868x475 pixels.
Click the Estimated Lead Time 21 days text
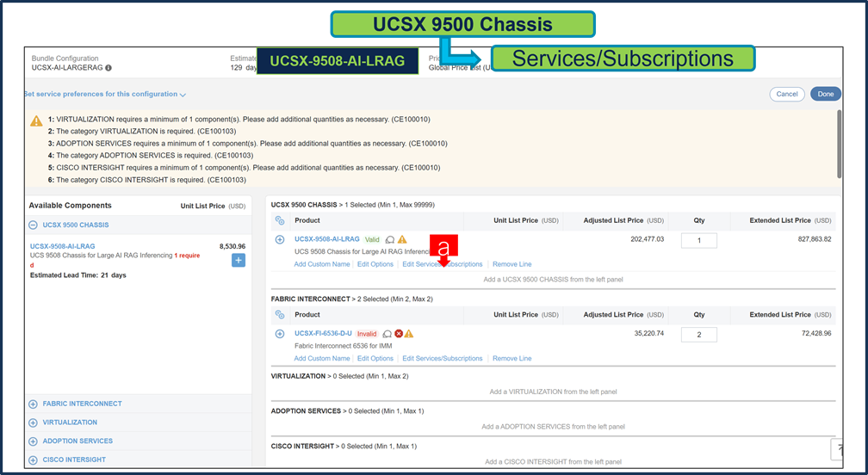[x=78, y=275]
